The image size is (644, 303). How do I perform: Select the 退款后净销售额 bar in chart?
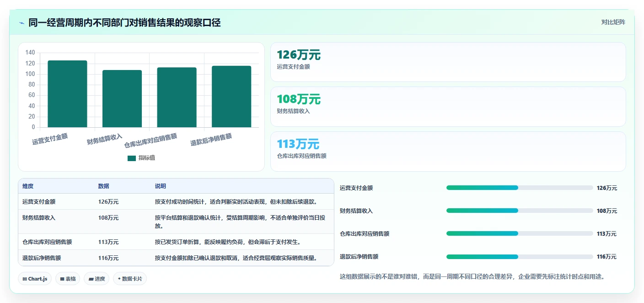point(231,97)
